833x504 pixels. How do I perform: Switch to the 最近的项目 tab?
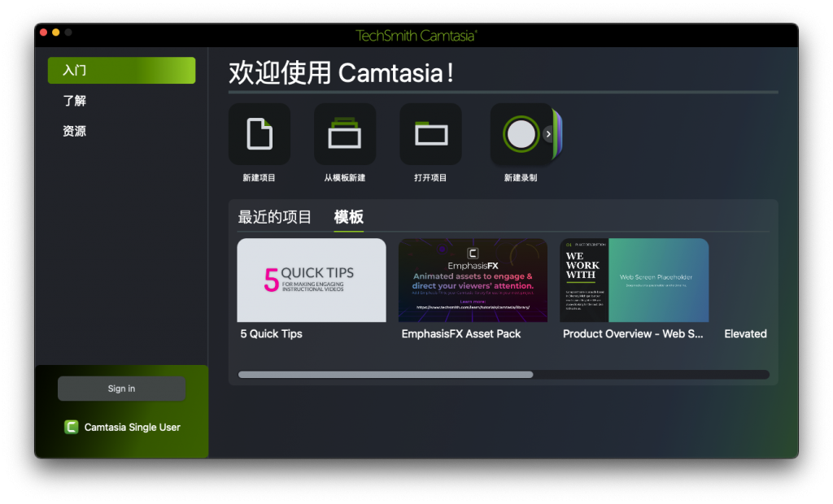[x=274, y=217]
